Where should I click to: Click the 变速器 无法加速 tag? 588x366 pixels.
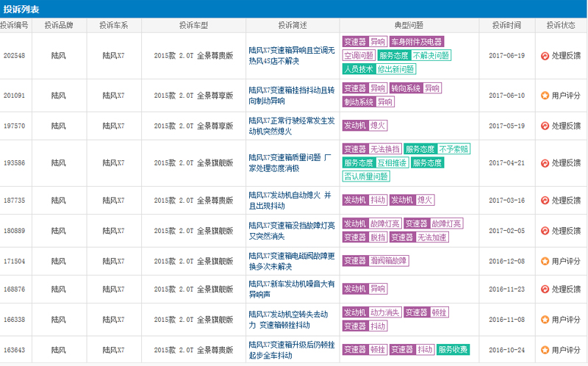(x=419, y=237)
